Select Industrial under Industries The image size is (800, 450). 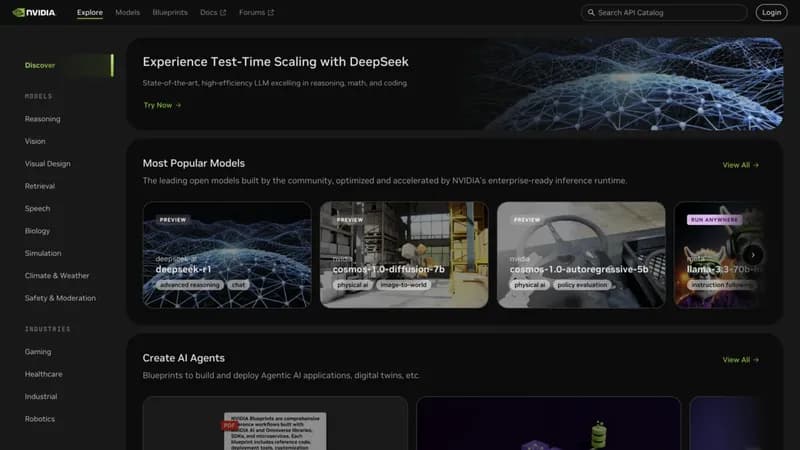click(41, 396)
